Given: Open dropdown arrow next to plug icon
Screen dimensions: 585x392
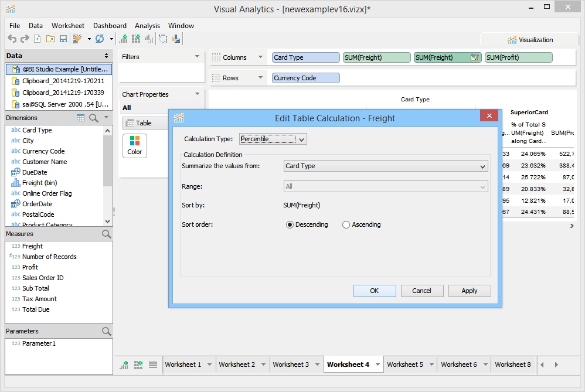Looking at the screenshot, I should 89,39.
